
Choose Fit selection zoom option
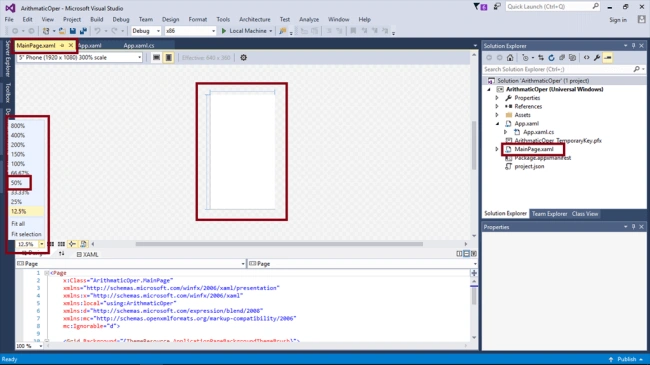(26, 234)
